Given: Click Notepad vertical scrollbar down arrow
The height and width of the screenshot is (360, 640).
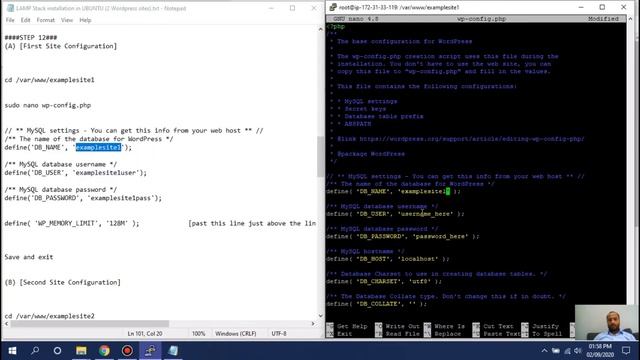Looking at the screenshot, I should (320, 316).
